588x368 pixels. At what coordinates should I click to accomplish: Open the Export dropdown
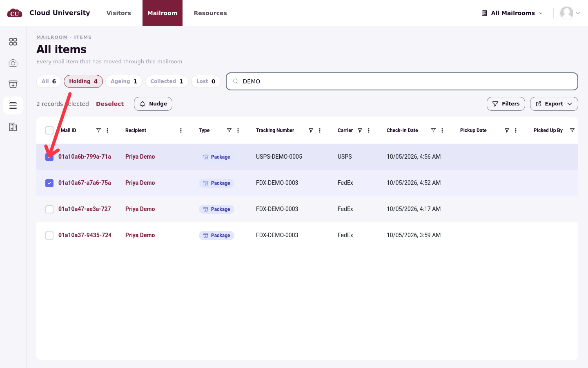(554, 104)
